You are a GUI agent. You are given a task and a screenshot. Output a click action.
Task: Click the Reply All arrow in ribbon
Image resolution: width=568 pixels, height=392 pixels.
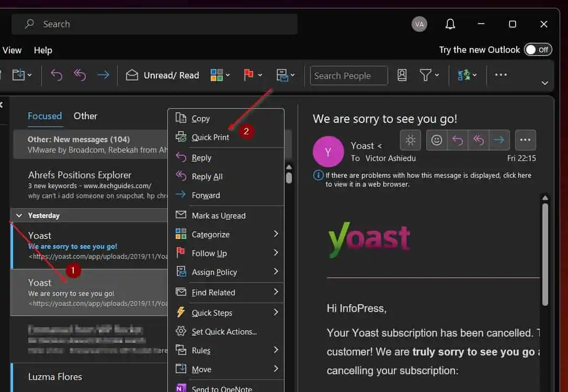(79, 75)
